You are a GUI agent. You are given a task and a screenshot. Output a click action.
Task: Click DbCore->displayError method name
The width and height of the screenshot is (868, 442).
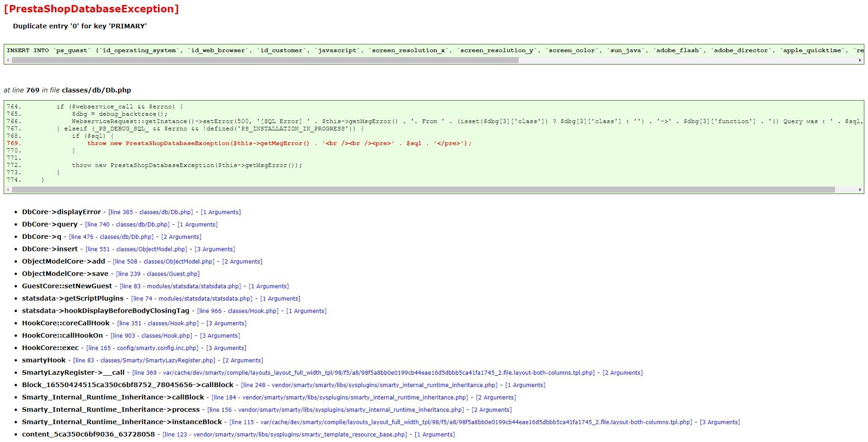pyautogui.click(x=61, y=212)
